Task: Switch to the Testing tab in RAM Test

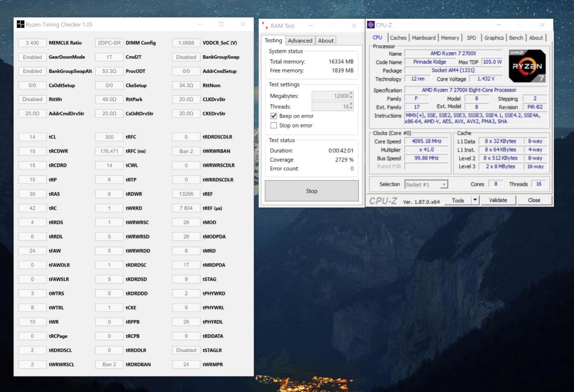Action: coord(273,40)
